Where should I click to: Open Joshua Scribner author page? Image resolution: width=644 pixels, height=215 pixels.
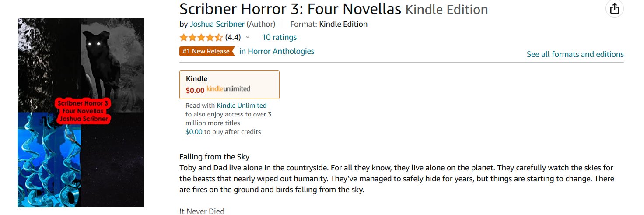pos(217,24)
